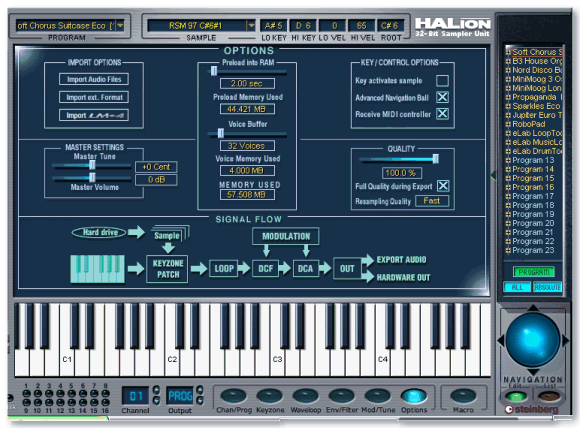Step Output up with upper button

click(x=200, y=390)
